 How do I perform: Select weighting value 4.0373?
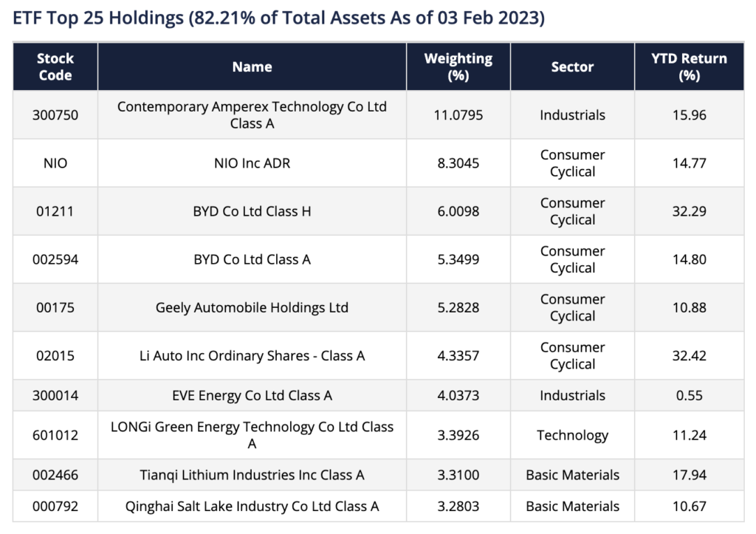coord(458,396)
